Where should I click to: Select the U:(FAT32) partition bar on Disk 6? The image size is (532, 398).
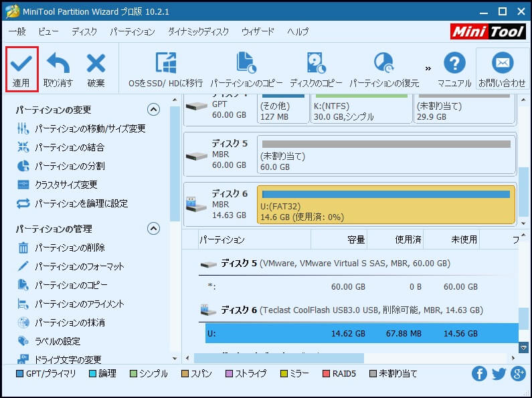(x=386, y=205)
